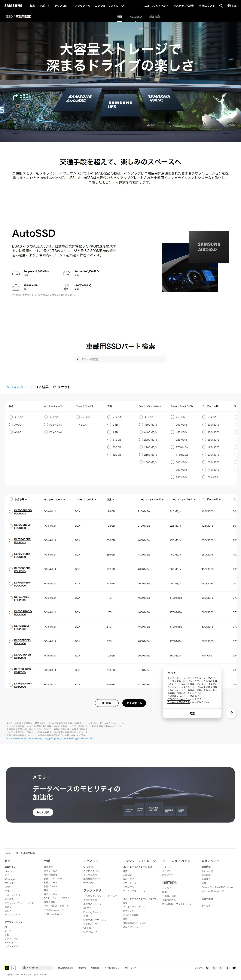Select the BGA form factor filter
Viewport: 241px width, 980px height.
click(78, 425)
